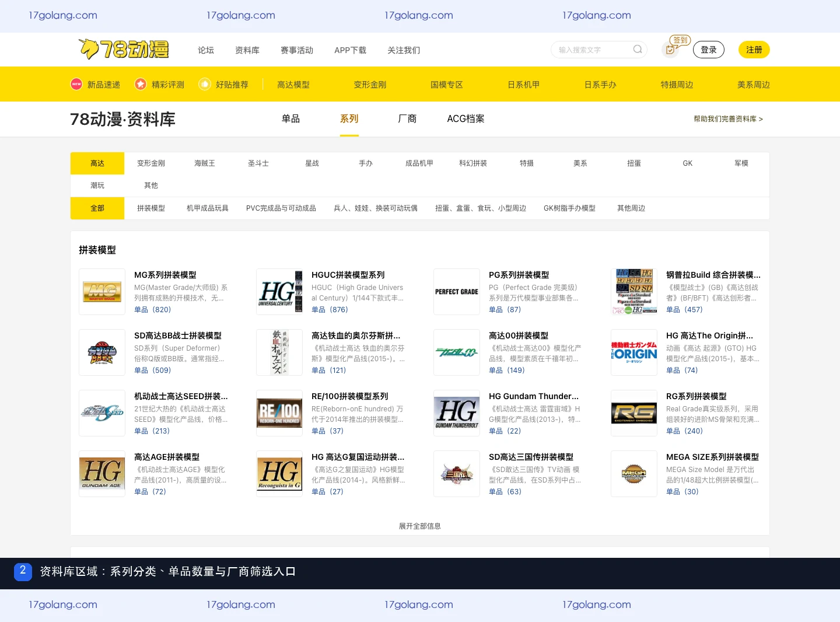Click the yellow 注册 register button
This screenshot has width=840, height=622.
tap(754, 50)
